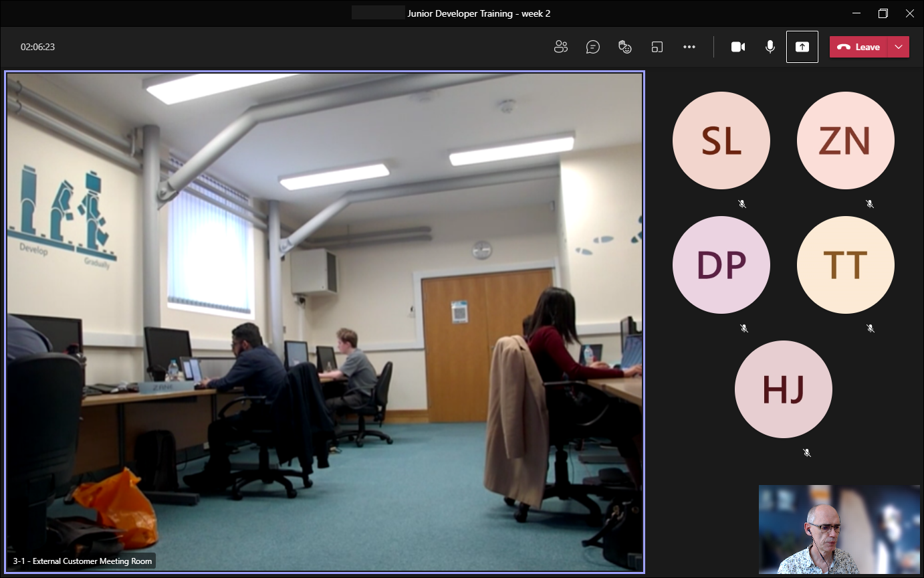Click the muted mic icon under ZN
Viewport: 924px width, 578px height.
(x=870, y=203)
